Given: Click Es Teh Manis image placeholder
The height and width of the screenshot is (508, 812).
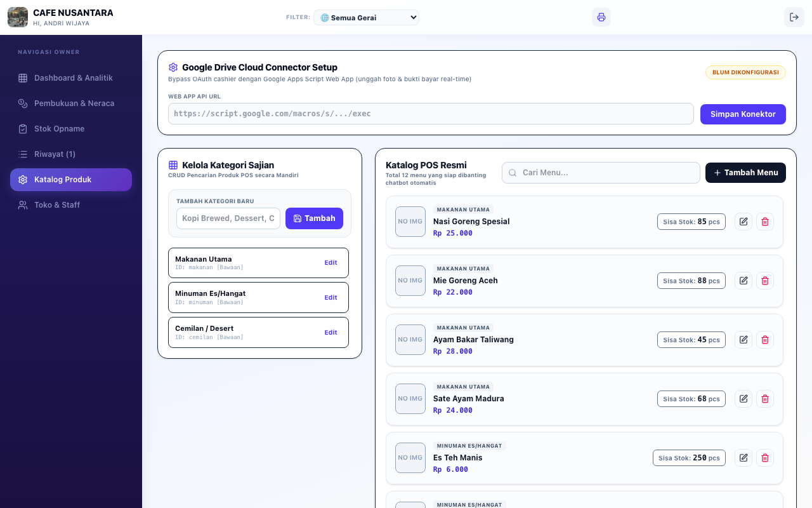Looking at the screenshot, I should 410,458.
